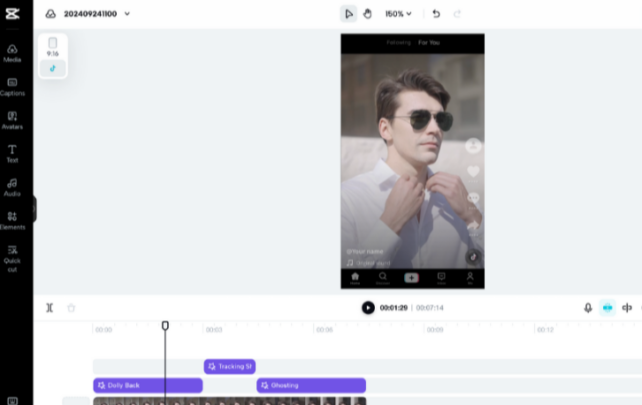Image resolution: width=642 pixels, height=405 pixels.
Task: Click the CapCut logo icon
Action: [x=12, y=14]
